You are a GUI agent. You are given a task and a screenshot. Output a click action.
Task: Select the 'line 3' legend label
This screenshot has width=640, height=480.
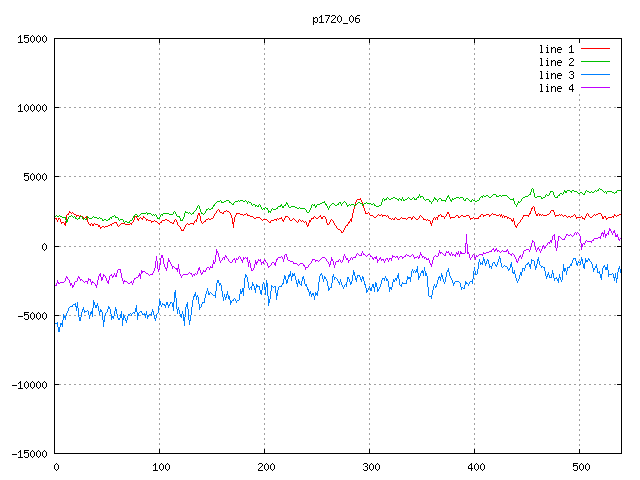pyautogui.click(x=556, y=75)
